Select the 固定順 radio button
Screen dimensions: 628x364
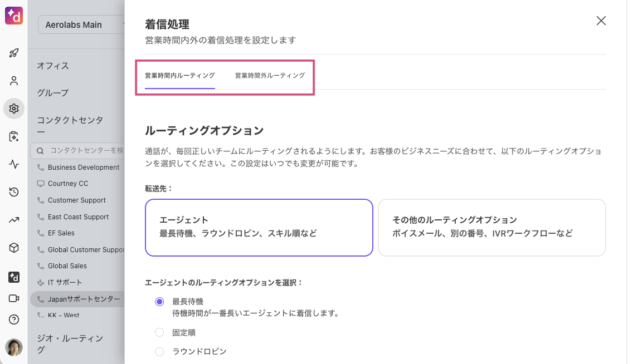tap(159, 332)
